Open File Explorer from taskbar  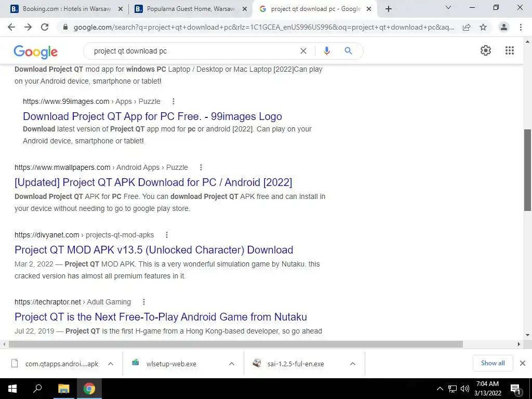click(63, 389)
